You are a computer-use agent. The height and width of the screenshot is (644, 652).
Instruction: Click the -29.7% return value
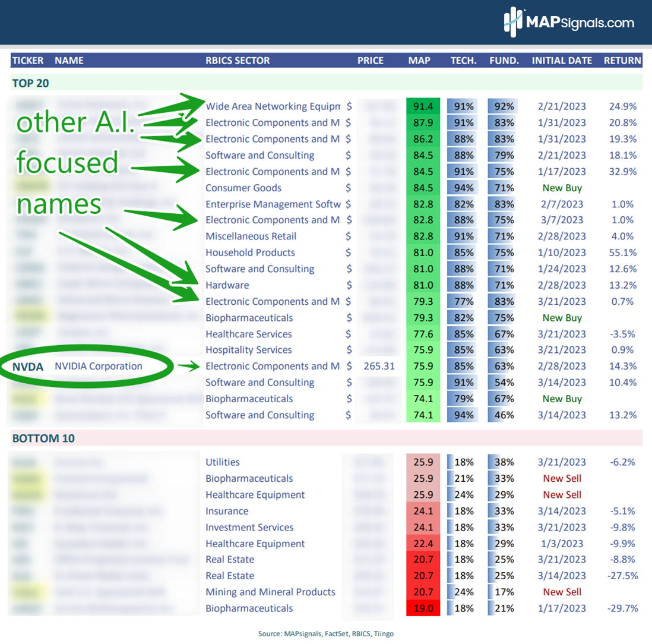coord(622,608)
